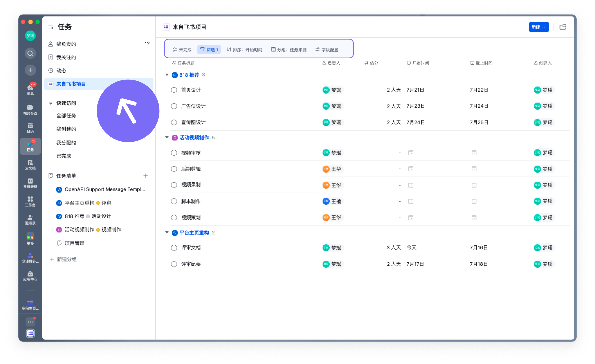Collapse the 快速访问 section
The image size is (595, 364).
click(x=50, y=103)
